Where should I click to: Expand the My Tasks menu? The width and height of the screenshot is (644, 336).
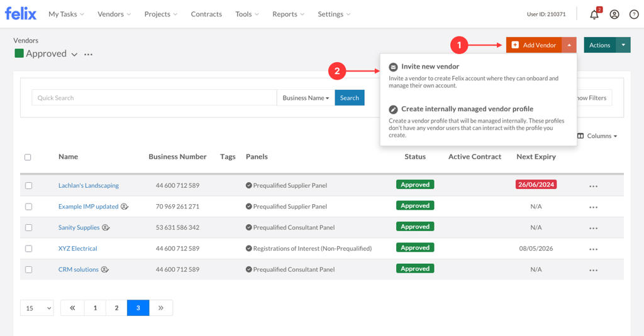click(66, 14)
